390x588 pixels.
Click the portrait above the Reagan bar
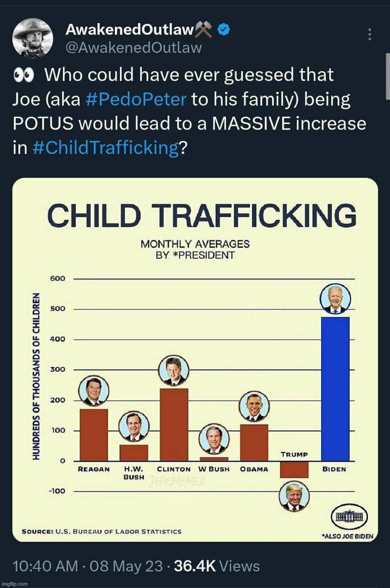[94, 391]
